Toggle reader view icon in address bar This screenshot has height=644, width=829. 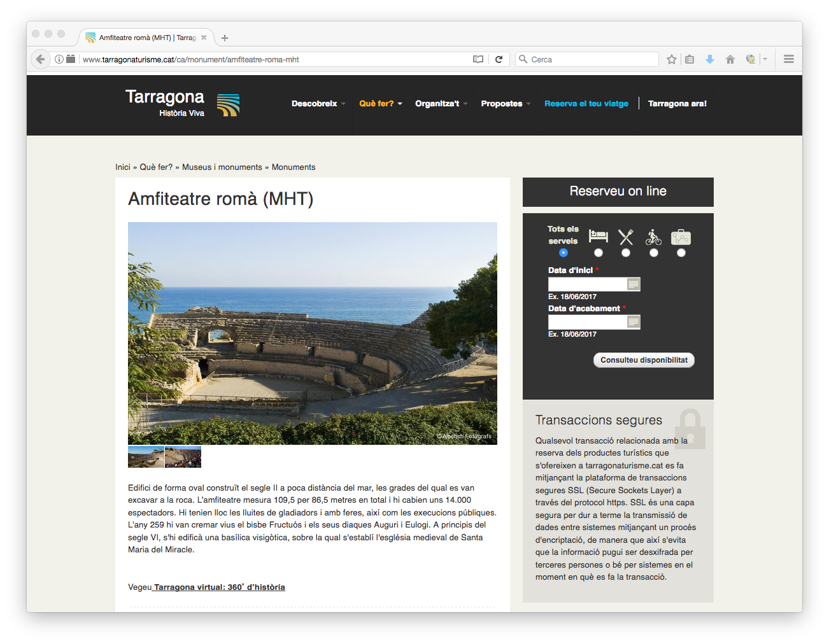click(478, 59)
